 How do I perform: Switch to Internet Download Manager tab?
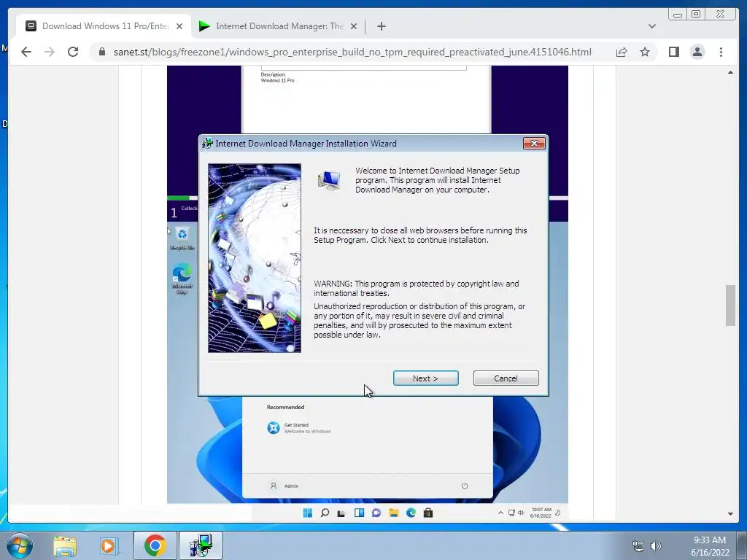tap(279, 26)
